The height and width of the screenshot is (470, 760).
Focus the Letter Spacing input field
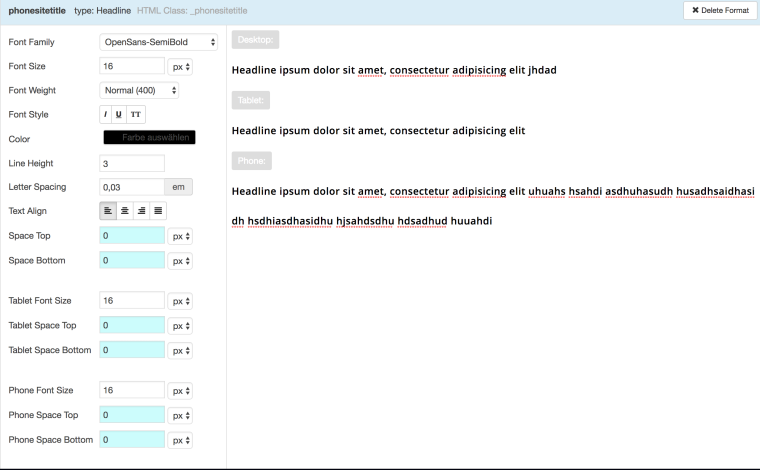132,187
